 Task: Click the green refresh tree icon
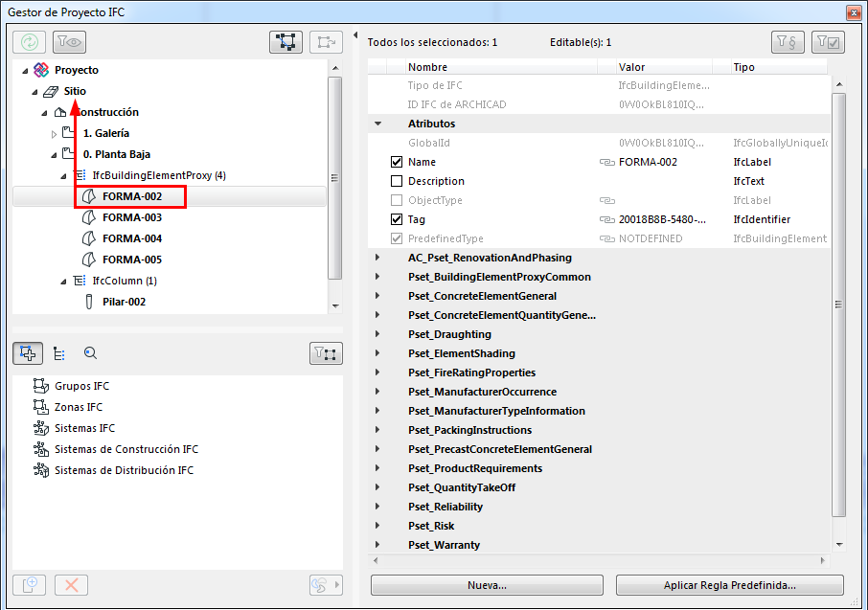(30, 42)
